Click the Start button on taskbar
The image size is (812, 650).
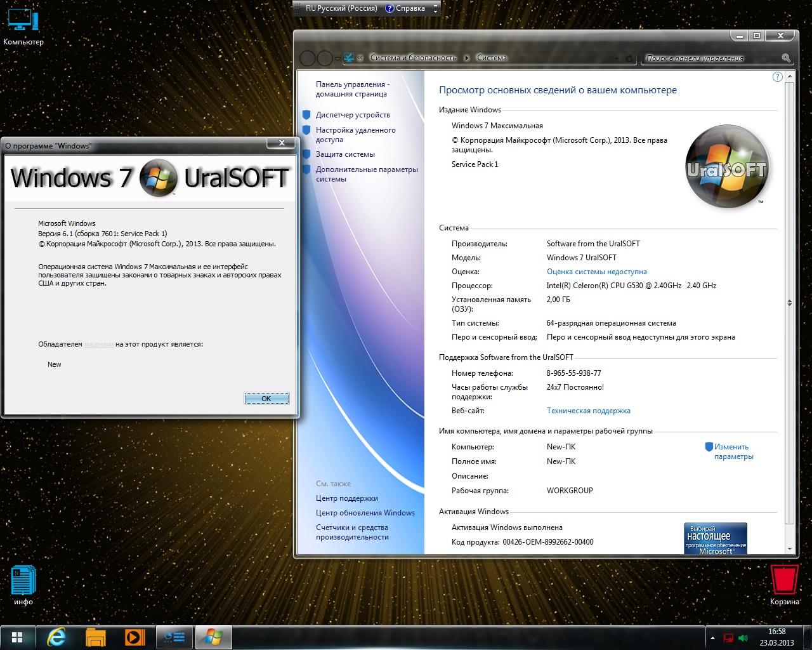click(x=17, y=637)
